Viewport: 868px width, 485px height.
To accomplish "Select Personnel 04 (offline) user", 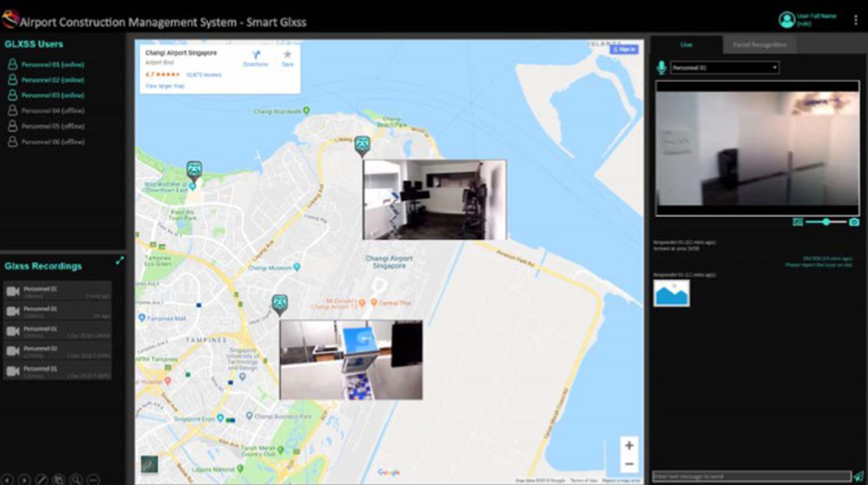I will coord(46,111).
